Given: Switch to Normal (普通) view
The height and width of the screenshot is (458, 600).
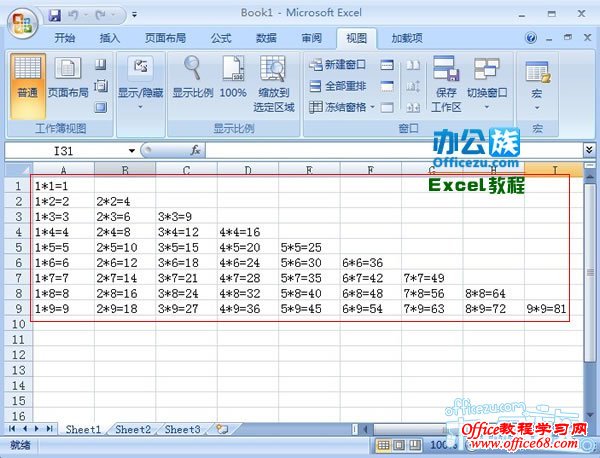Looking at the screenshot, I should coord(28,86).
